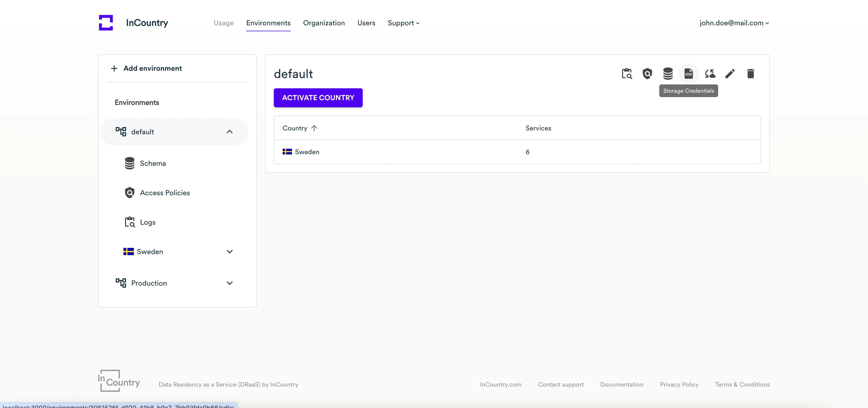
Task: Open the Support dropdown menu
Action: 403,23
